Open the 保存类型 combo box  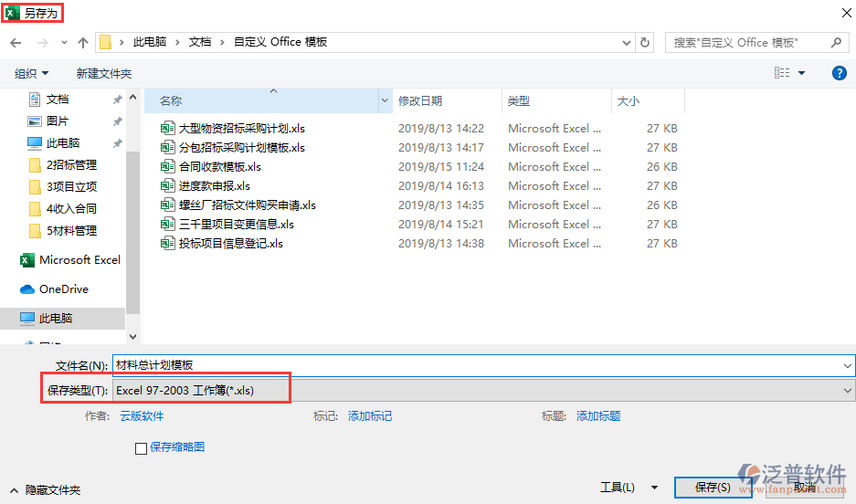coord(483,391)
